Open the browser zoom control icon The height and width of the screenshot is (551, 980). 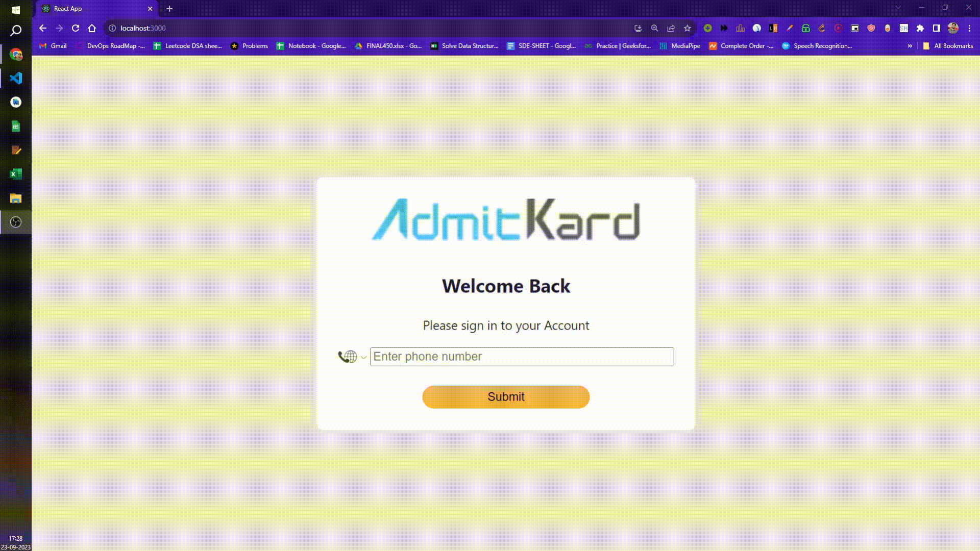point(655,28)
